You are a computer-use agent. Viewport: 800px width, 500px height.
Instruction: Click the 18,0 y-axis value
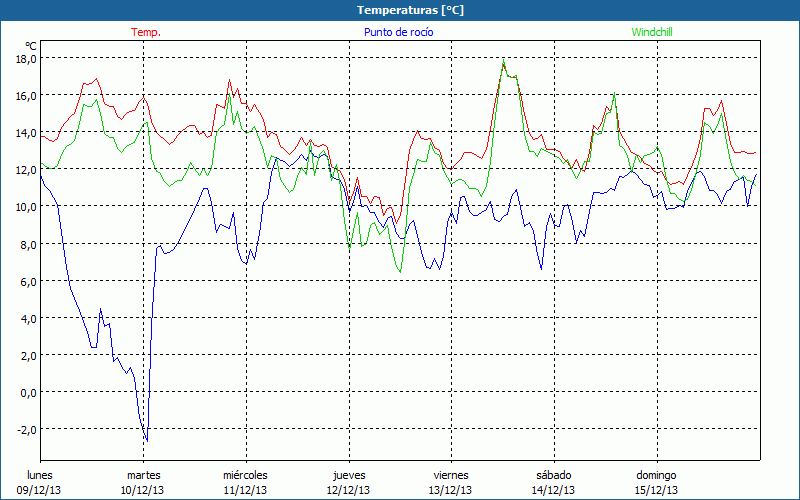pyautogui.click(x=26, y=59)
